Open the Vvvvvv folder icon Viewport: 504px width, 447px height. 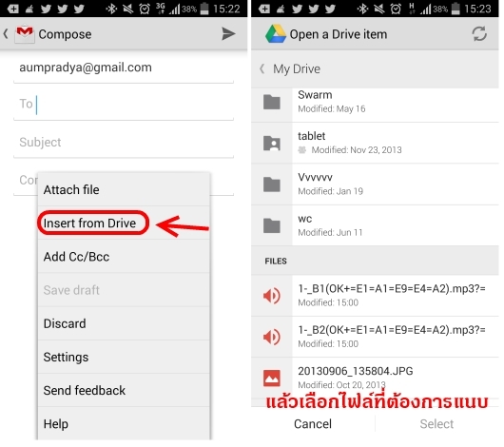point(272,185)
